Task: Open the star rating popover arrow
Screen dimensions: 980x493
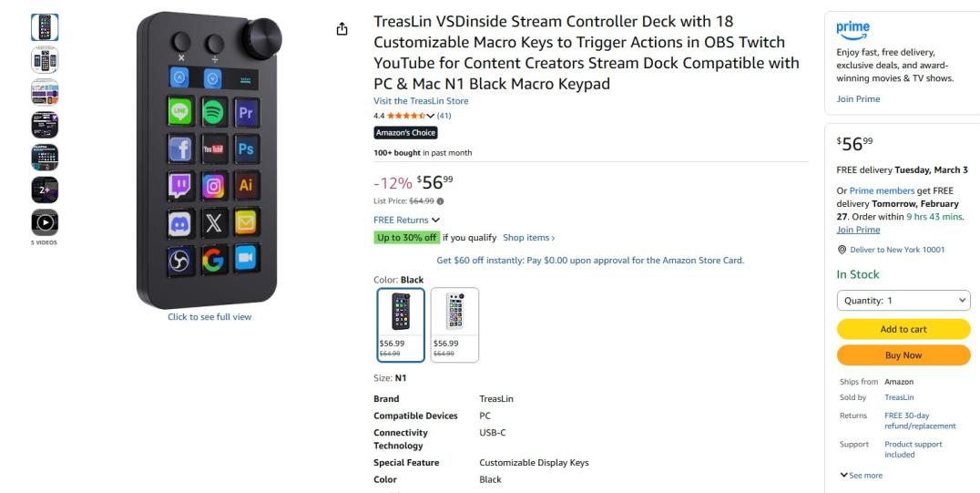Action: (431, 116)
